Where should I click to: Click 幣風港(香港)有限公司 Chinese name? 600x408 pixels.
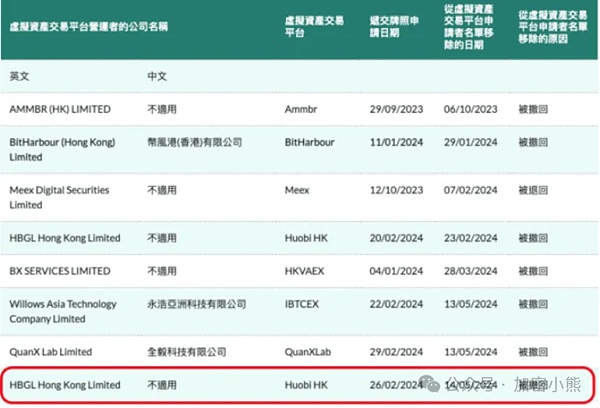point(195,142)
